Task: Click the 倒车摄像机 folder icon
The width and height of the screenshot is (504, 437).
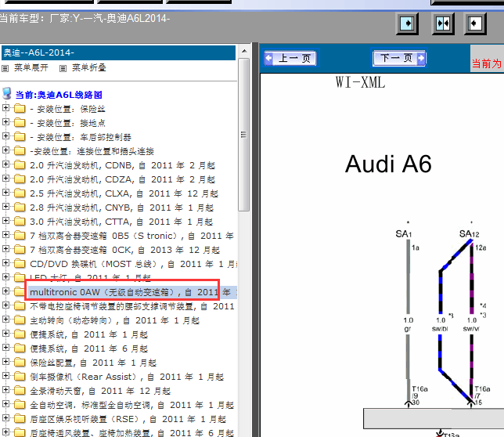Action: click(20, 377)
